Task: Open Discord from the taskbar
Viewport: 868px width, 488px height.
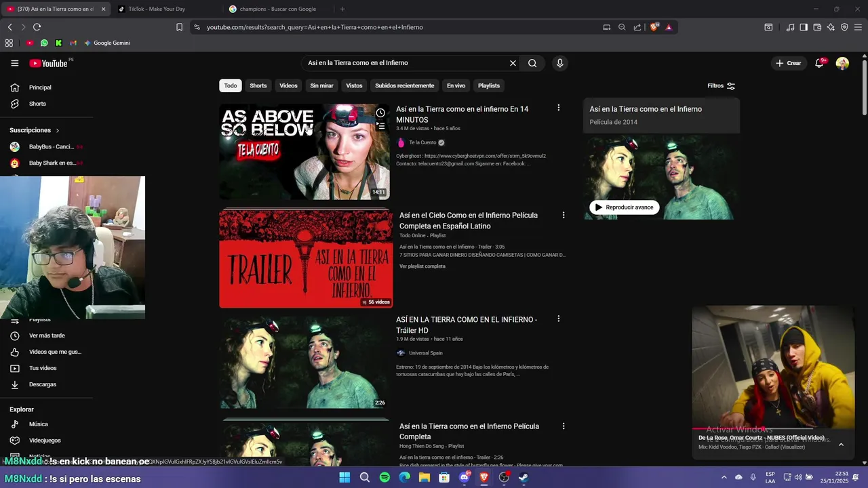Action: (x=465, y=477)
